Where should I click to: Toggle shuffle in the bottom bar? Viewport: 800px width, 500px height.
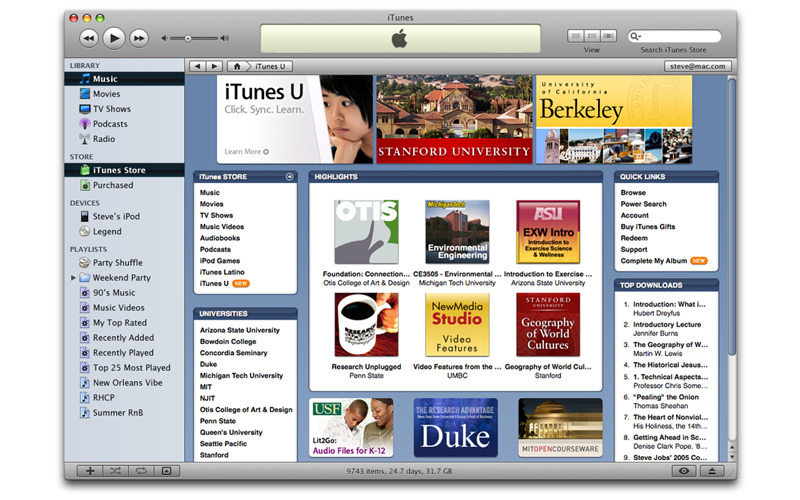pyautogui.click(x=115, y=471)
